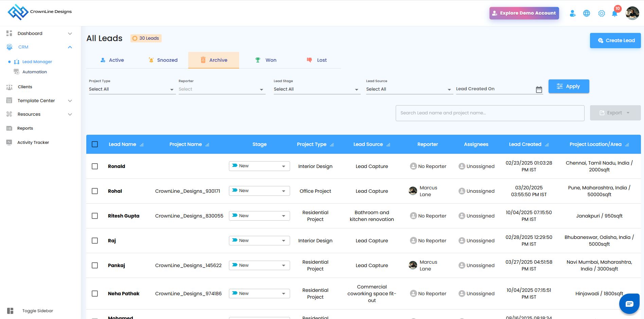This screenshot has height=319, width=644.
Task: Click the add user icon in header
Action: 573,13
